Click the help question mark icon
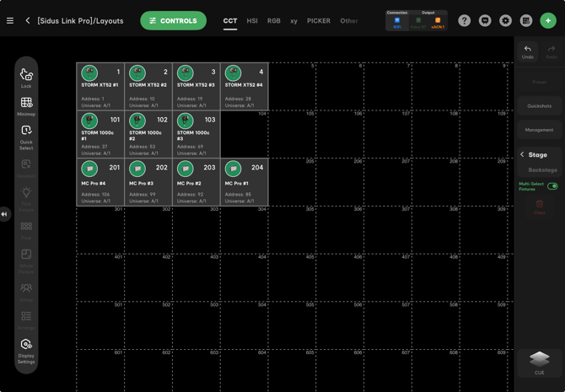The width and height of the screenshot is (565, 392). [465, 20]
